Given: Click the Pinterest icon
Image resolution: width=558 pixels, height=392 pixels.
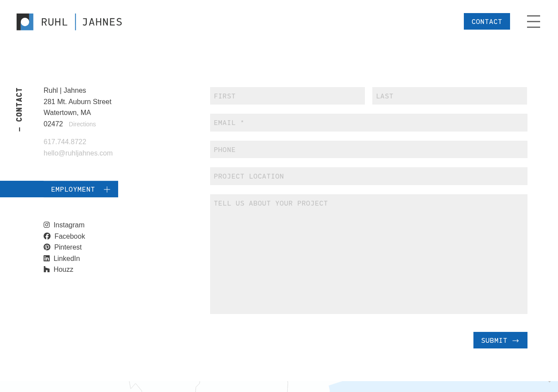Looking at the screenshot, I should coord(47,247).
